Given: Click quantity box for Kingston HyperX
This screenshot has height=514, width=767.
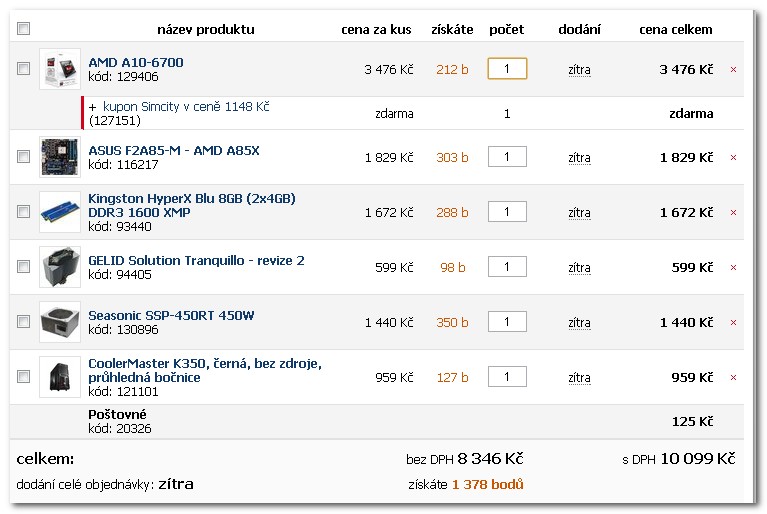Looking at the screenshot, I should [507, 212].
